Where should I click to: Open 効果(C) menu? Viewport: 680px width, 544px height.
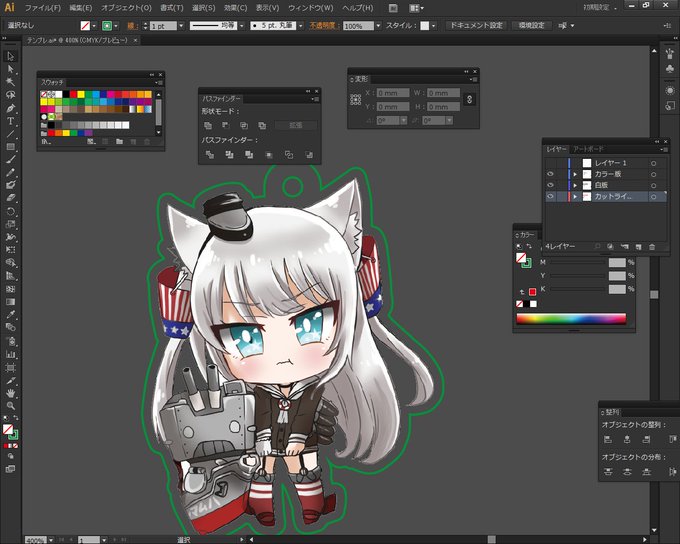[235, 8]
